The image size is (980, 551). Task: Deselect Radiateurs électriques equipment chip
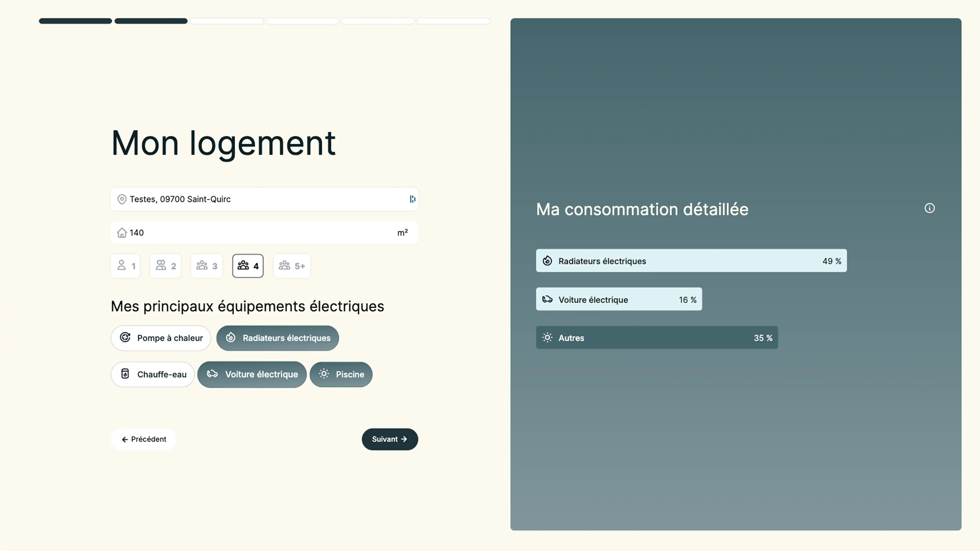tap(278, 338)
